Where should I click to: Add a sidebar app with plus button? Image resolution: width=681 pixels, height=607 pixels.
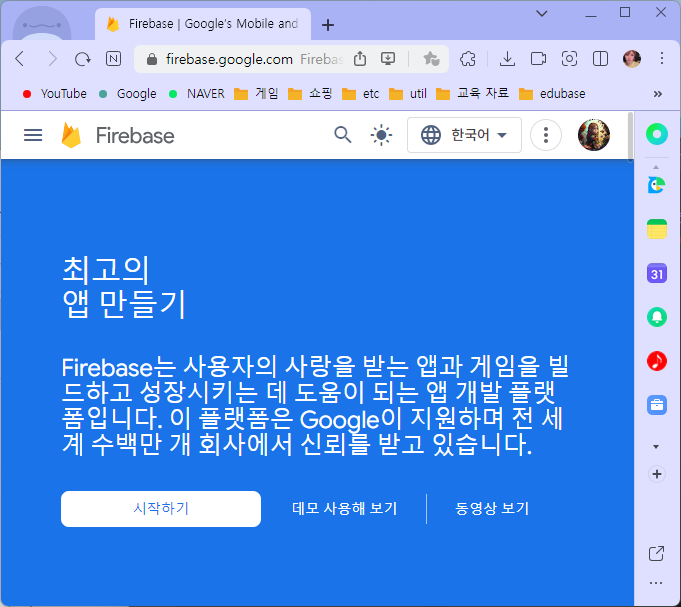coord(657,474)
